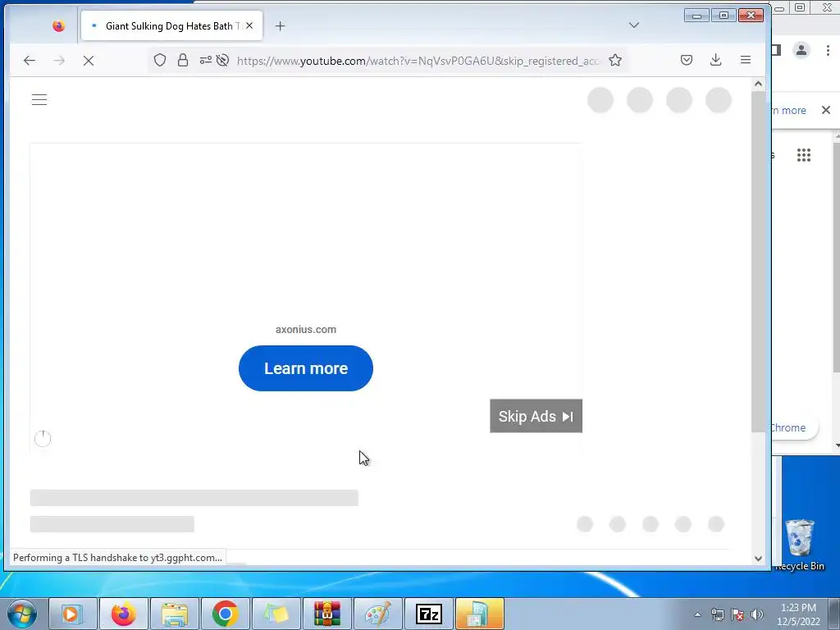
Task: Go back using the Firefox back arrow
Action: (x=30, y=61)
